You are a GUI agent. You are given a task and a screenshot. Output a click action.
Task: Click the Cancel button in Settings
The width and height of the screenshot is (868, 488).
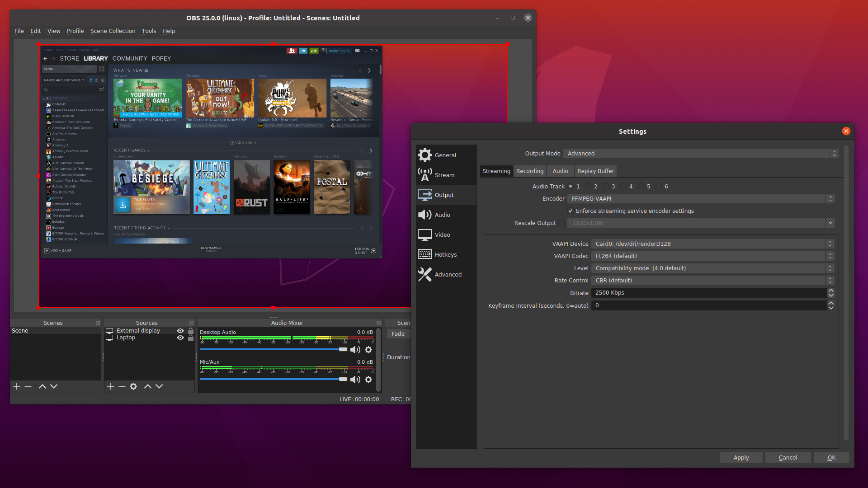[788, 457]
